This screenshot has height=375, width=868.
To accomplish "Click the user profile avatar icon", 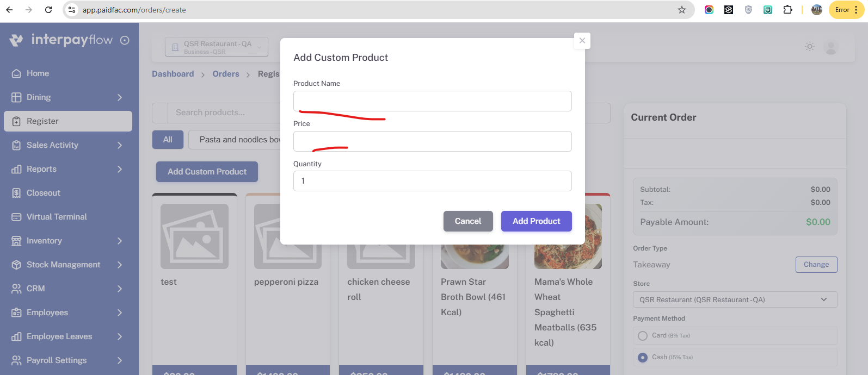I will coord(831,47).
